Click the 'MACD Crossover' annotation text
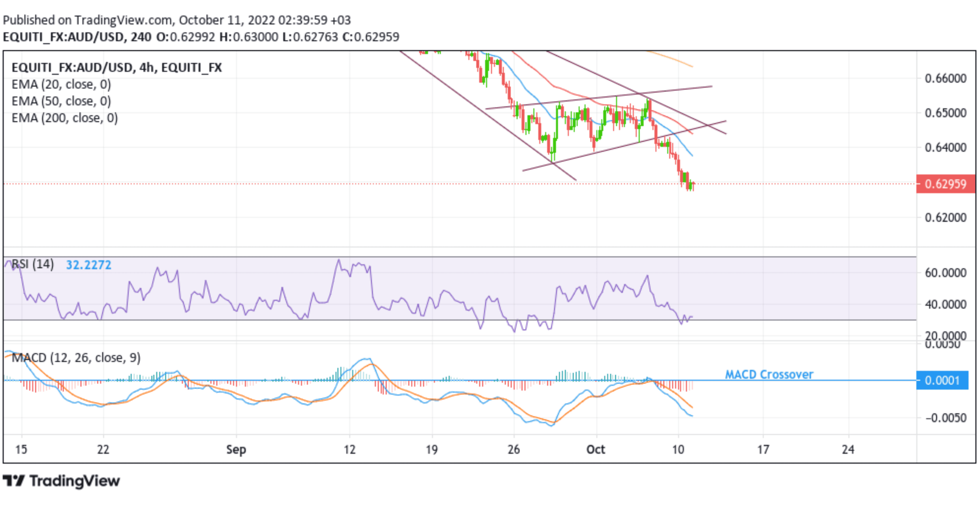Image resolution: width=980 pixels, height=512 pixels. pos(769,374)
